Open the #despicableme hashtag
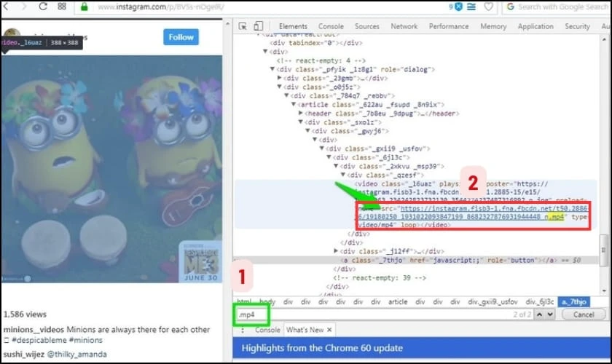Viewport: 612px width, 364px height. 39,340
